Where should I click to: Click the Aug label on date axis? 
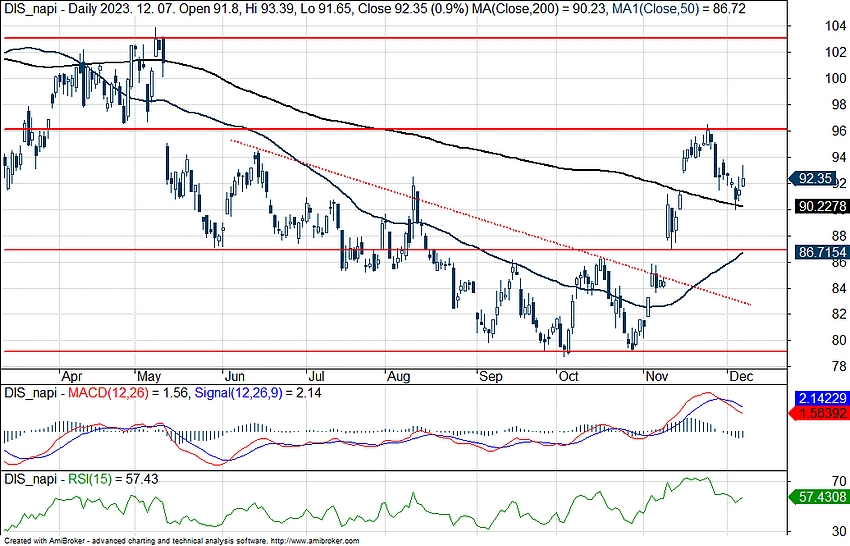pyautogui.click(x=398, y=376)
